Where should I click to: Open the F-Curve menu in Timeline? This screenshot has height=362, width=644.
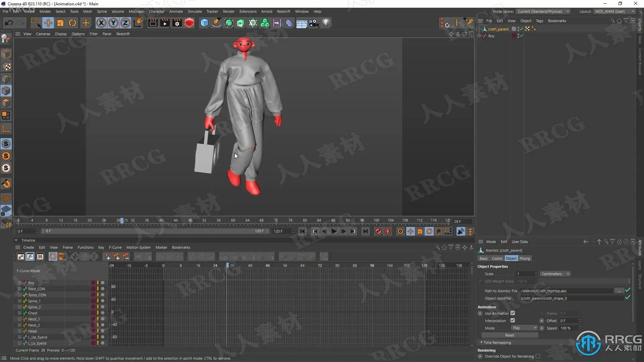pos(115,247)
